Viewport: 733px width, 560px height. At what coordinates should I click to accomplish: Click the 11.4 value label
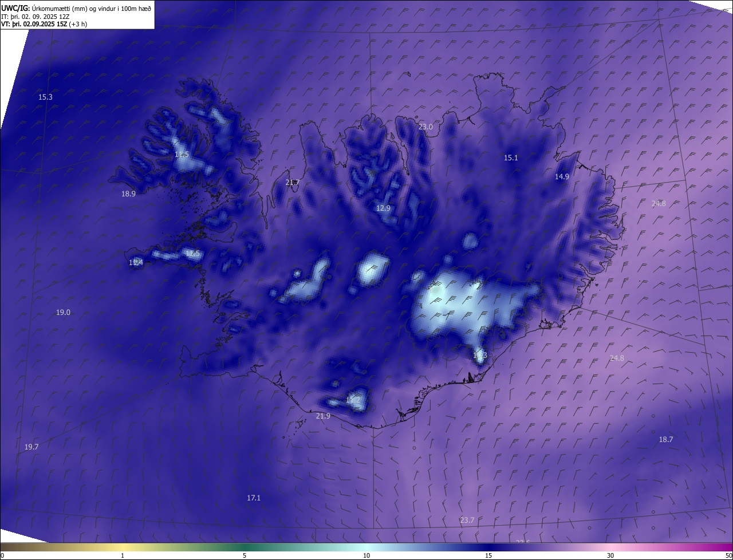point(136,263)
